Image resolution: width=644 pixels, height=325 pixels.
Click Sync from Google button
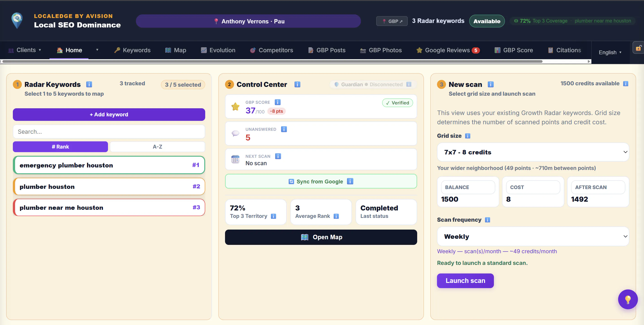tap(321, 181)
